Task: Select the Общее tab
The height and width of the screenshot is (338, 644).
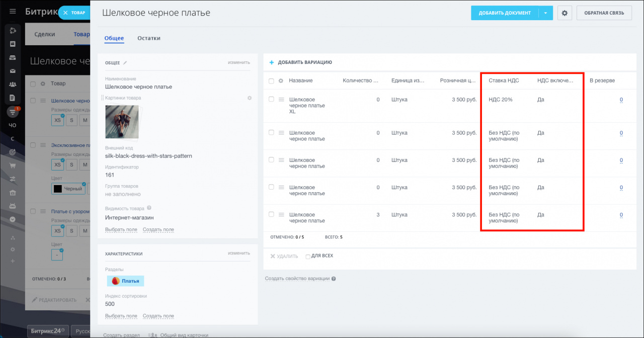Action: pos(114,38)
